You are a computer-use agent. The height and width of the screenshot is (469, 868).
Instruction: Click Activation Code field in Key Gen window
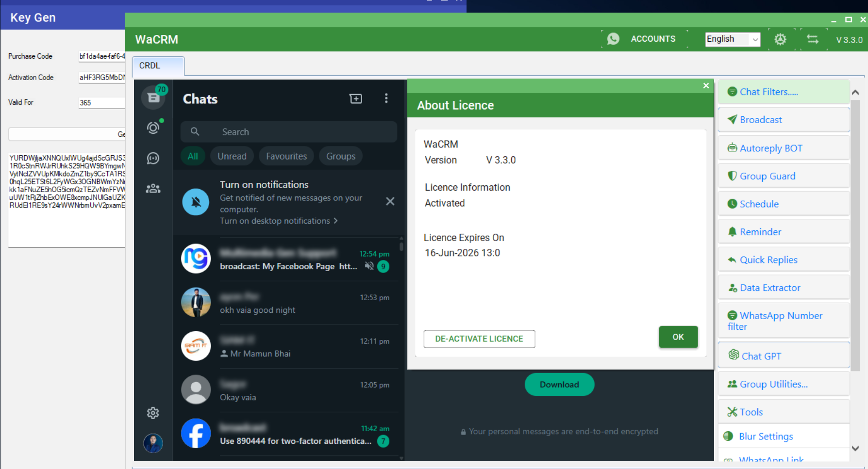pyautogui.click(x=102, y=78)
